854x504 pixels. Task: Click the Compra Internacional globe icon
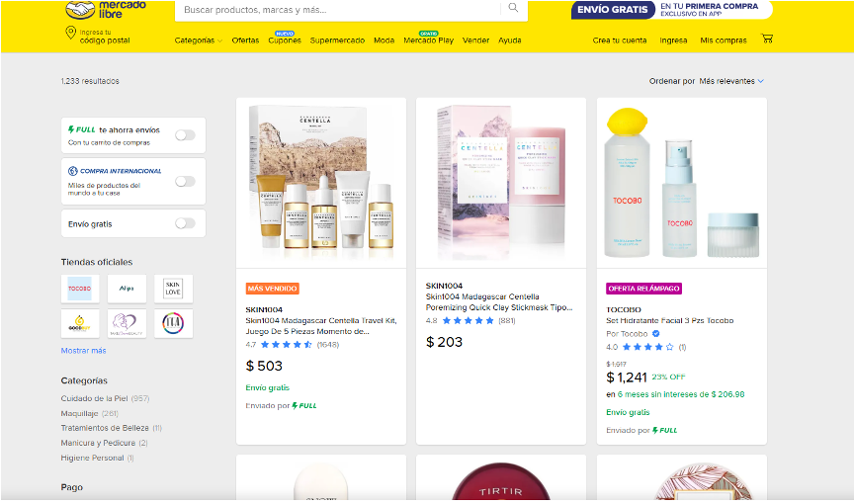click(72, 171)
